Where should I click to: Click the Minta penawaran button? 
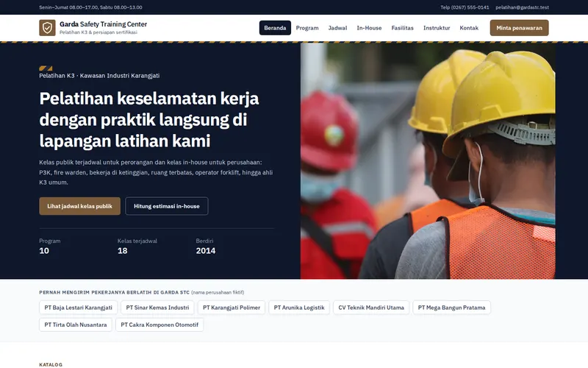pos(519,28)
